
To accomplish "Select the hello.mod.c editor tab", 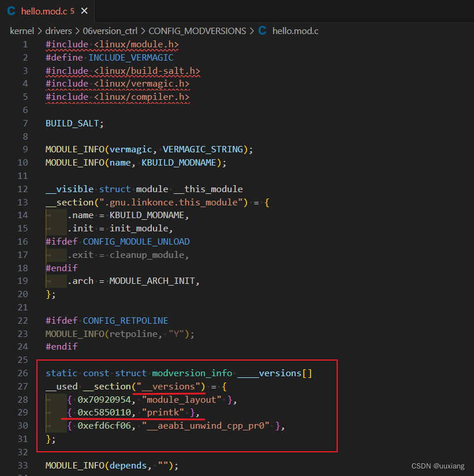I will tap(47, 11).
